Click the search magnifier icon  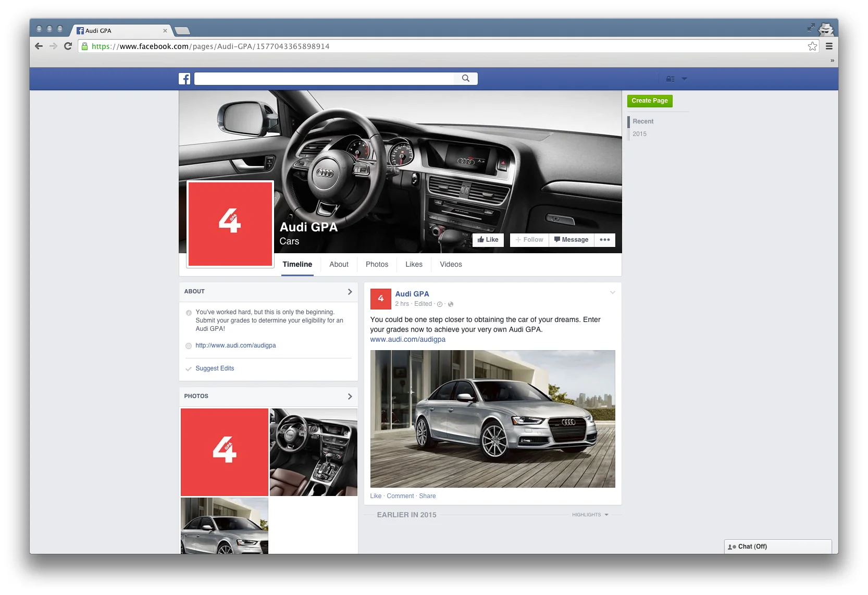pos(465,79)
